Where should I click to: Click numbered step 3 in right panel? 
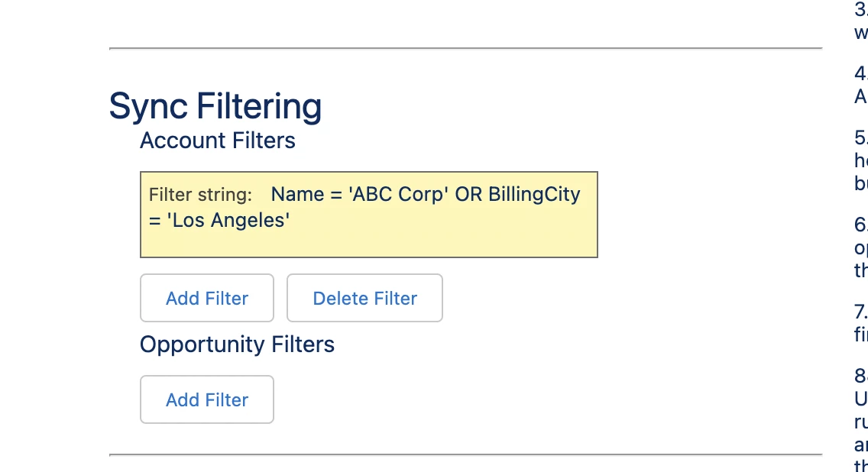[x=860, y=11]
